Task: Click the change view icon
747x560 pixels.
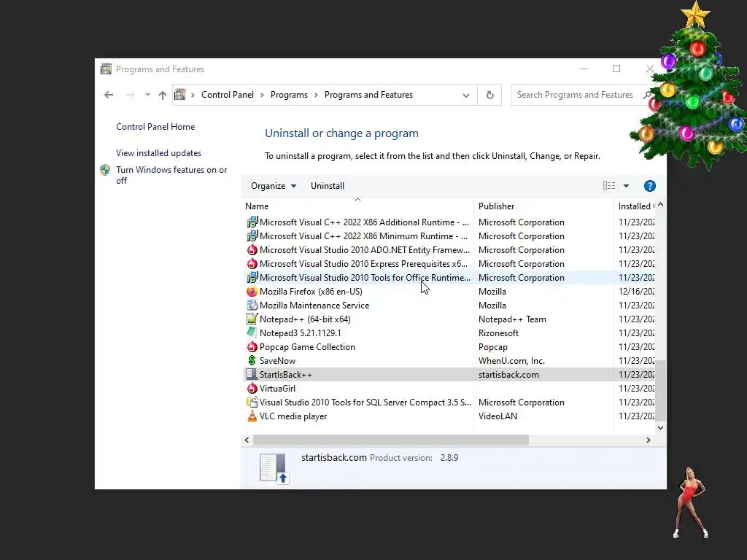Action: pos(609,186)
